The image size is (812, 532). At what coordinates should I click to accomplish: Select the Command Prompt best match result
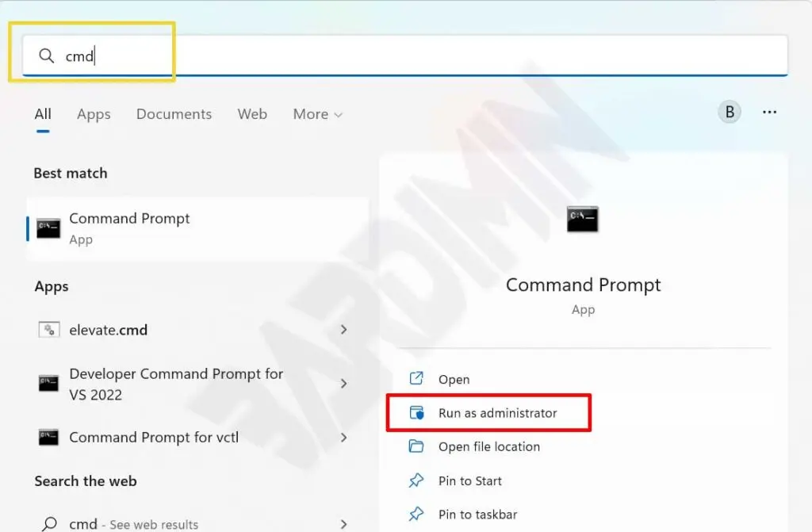coord(197,228)
